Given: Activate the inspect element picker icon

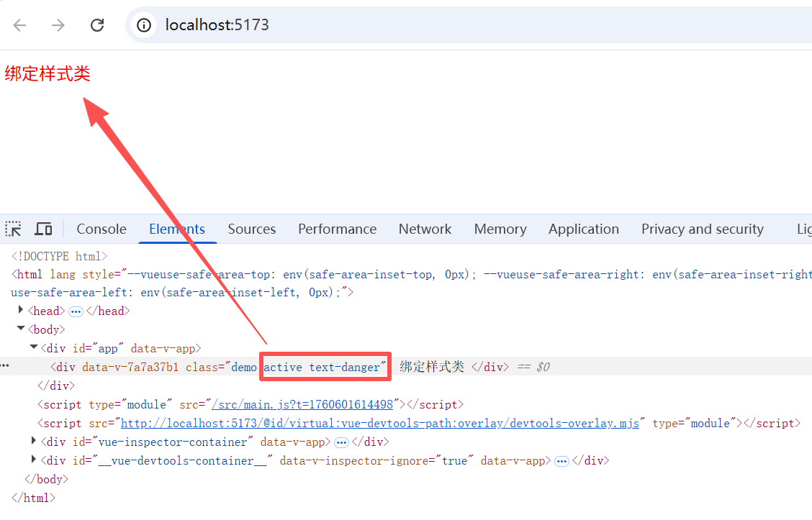Looking at the screenshot, I should coord(14,229).
